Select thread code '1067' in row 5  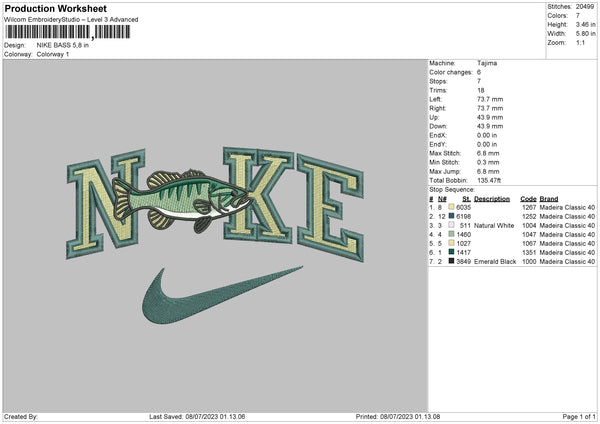pos(529,244)
